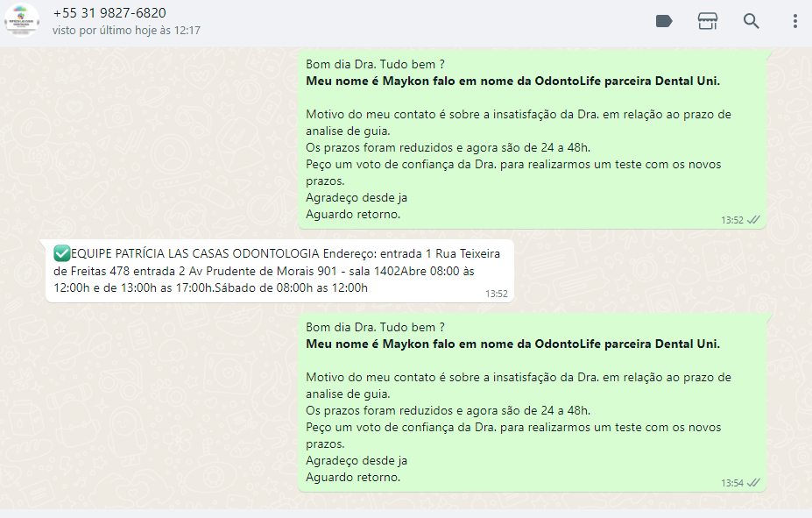This screenshot has height=518, width=812.
Task: Open the catalog storefront icon
Action: [708, 21]
